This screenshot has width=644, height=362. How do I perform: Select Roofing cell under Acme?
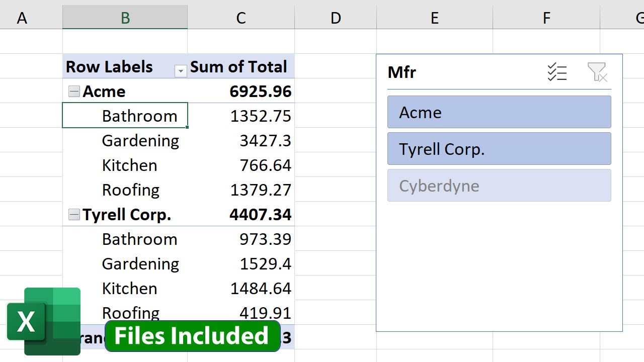125,190
